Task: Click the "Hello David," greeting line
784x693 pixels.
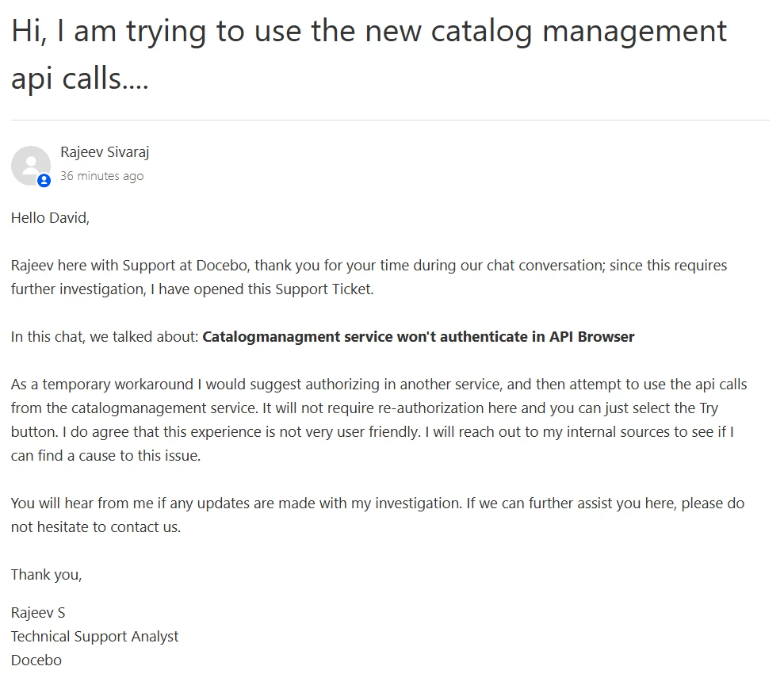Action: coord(50,218)
